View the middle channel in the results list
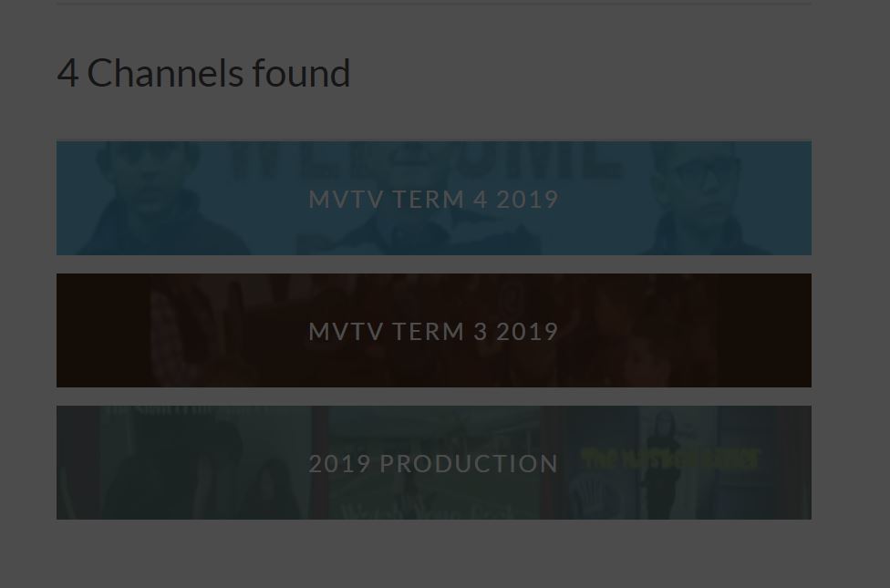Image resolution: width=890 pixels, height=588 pixels. (x=433, y=330)
